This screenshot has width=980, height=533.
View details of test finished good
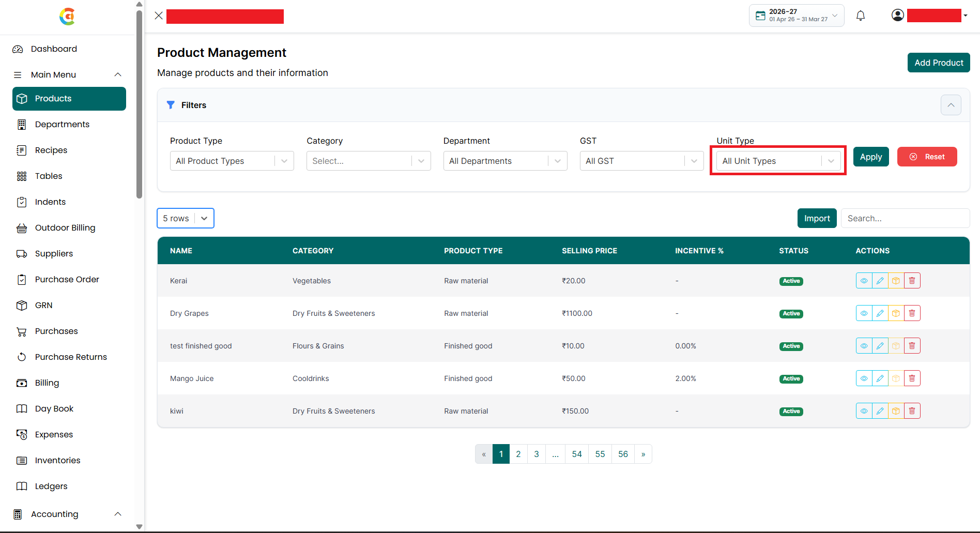coord(864,346)
